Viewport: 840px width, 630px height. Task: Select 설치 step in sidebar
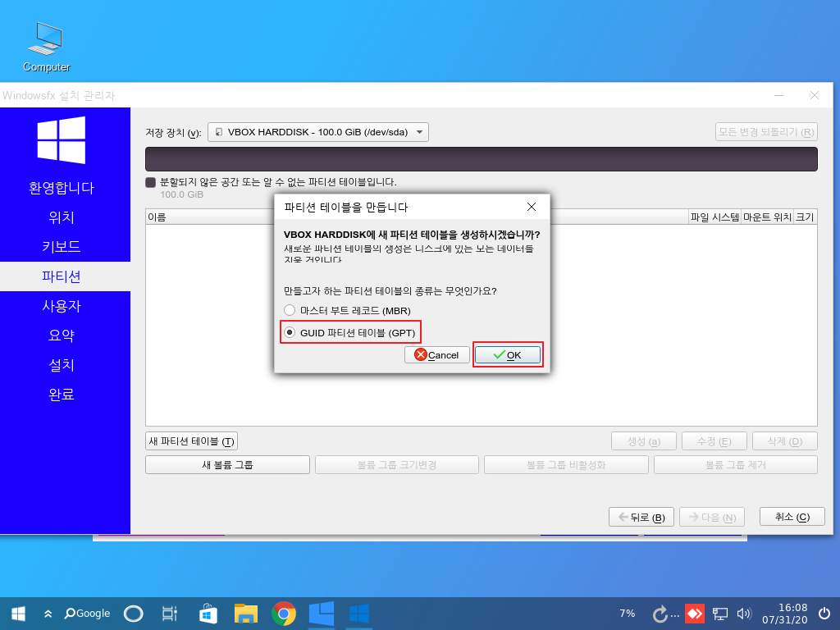point(62,365)
